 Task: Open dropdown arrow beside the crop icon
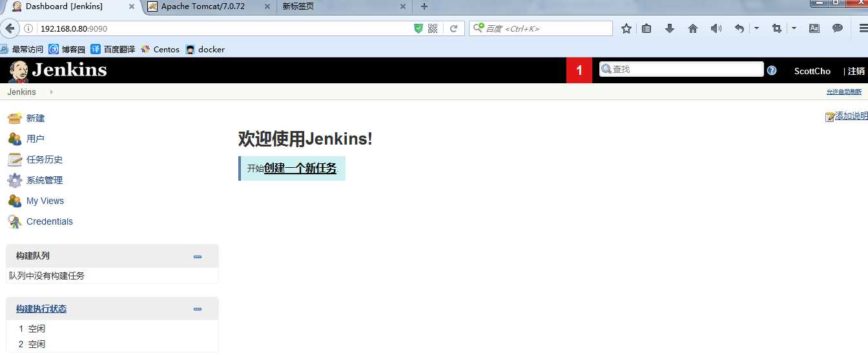[794, 28]
